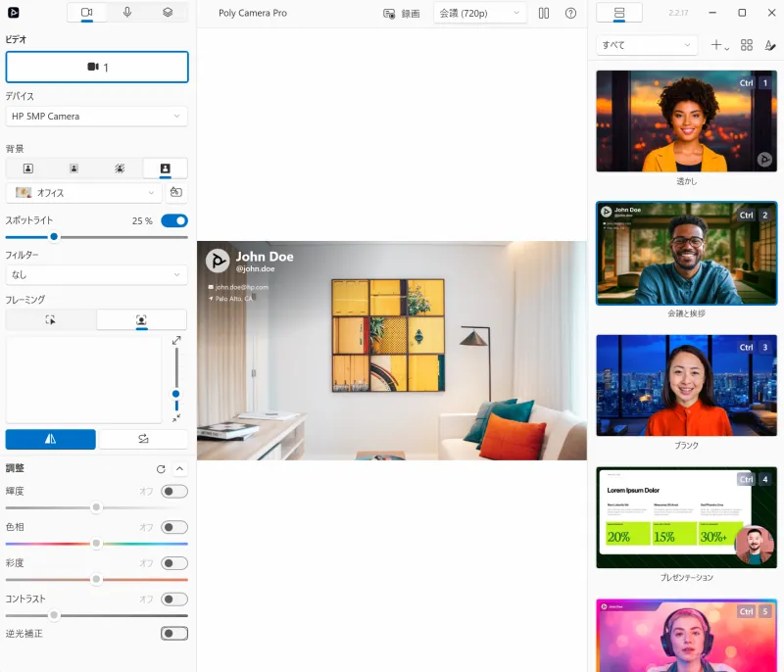
Task: Choose the second background mode icon
Action: [74, 168]
